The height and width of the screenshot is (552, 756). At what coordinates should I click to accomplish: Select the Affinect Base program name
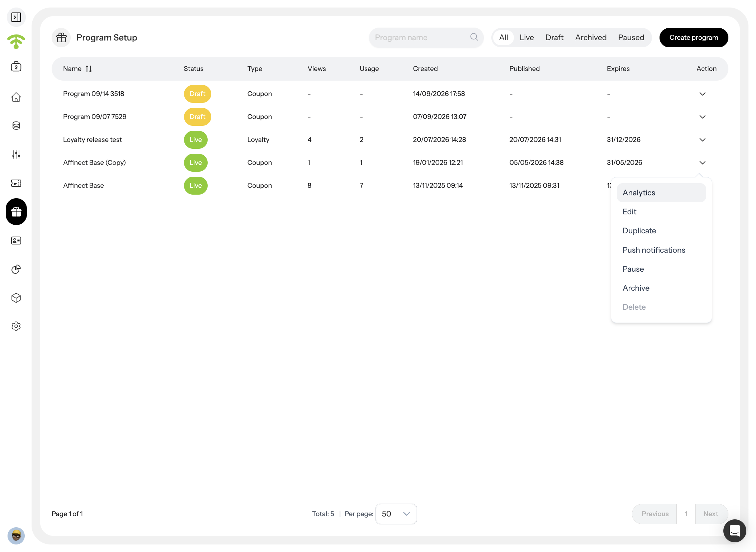point(84,186)
